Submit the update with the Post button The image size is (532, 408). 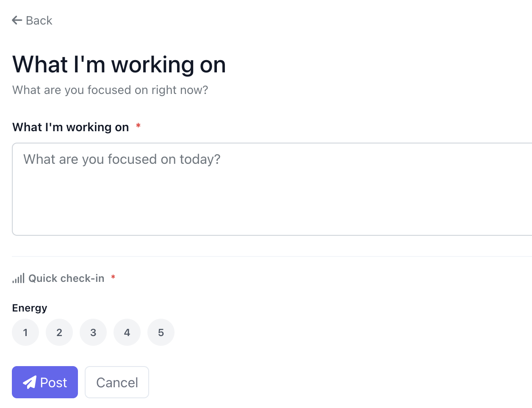[45, 382]
